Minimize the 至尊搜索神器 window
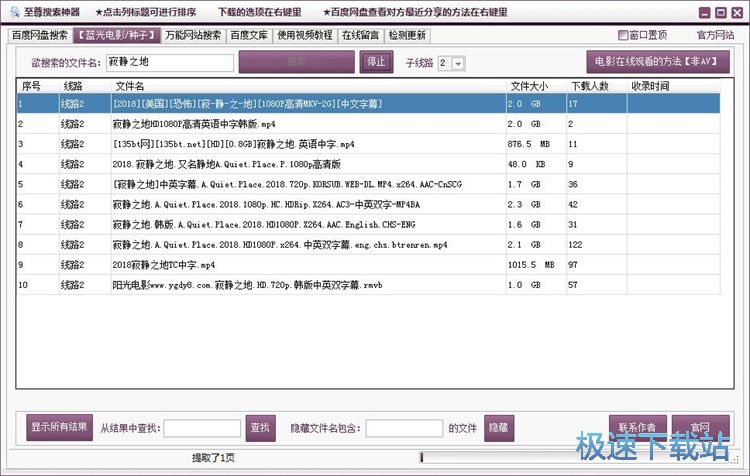The width and height of the screenshot is (750, 476). (705, 13)
